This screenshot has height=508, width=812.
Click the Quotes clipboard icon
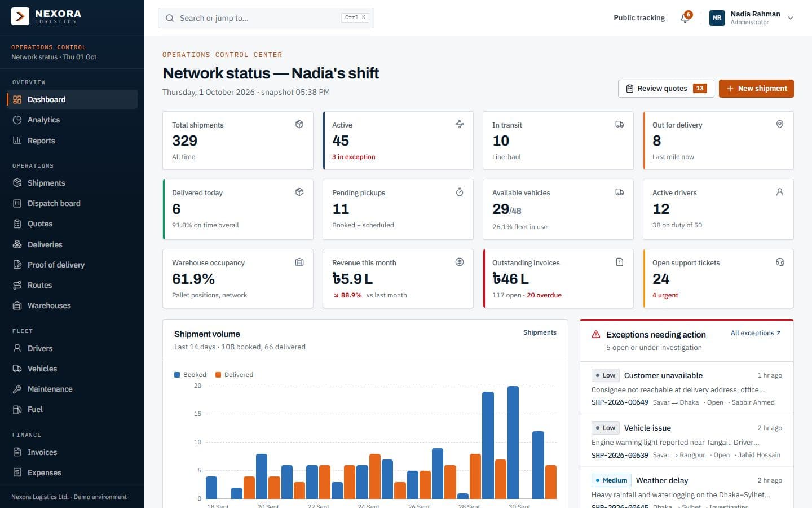[17, 224]
